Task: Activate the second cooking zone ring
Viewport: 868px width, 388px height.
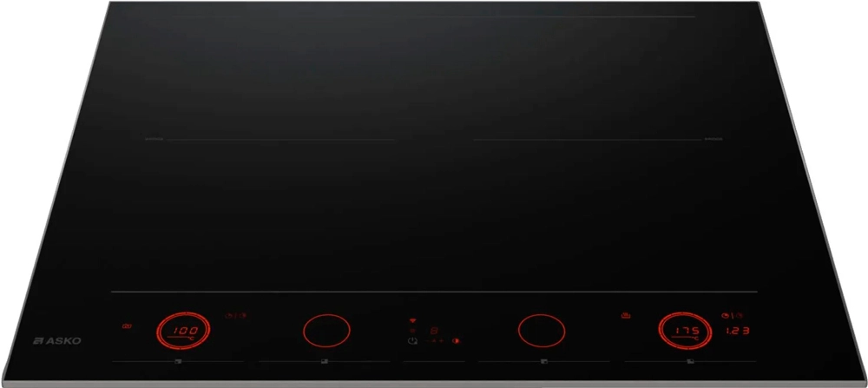Action: [326, 331]
